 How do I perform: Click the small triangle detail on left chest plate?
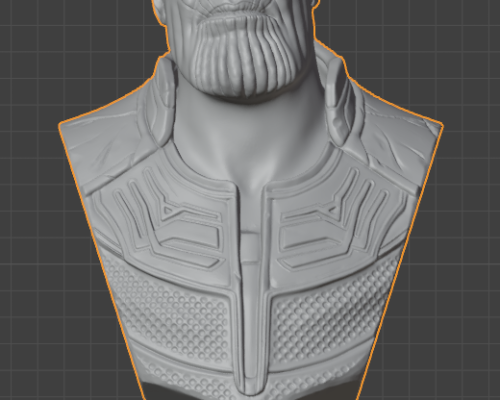pyautogui.click(x=167, y=210)
